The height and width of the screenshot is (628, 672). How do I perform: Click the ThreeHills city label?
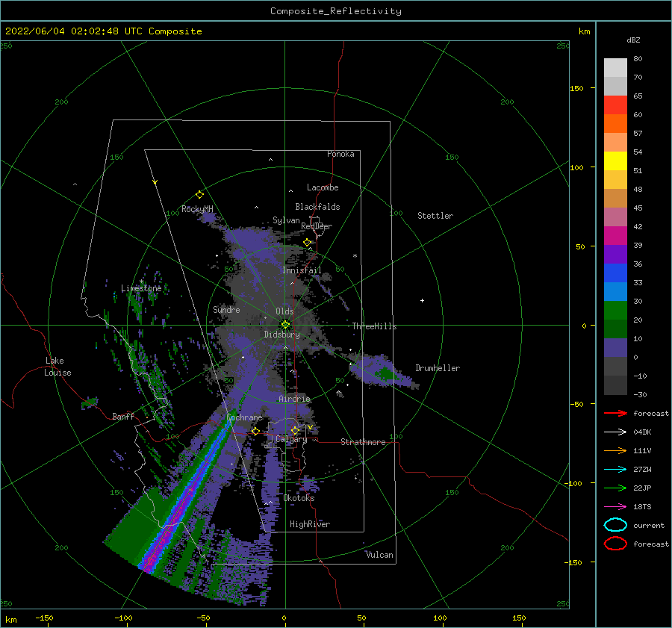374,326
